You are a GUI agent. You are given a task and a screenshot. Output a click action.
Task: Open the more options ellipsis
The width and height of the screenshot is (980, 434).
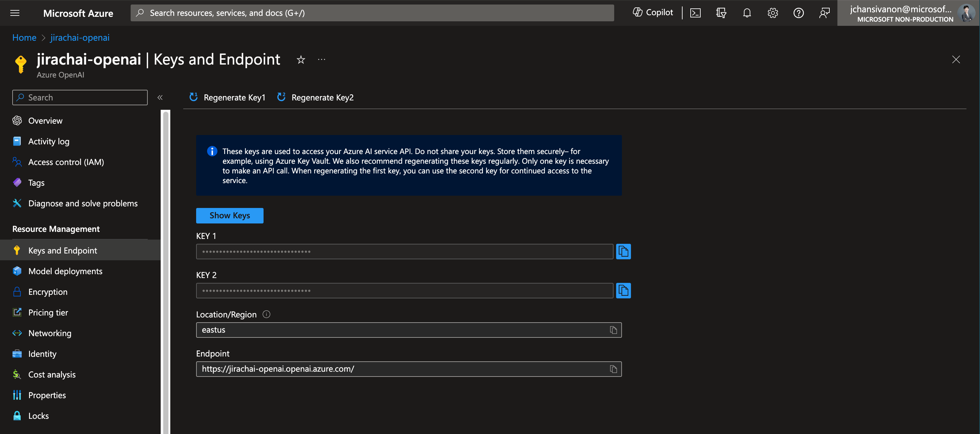322,59
